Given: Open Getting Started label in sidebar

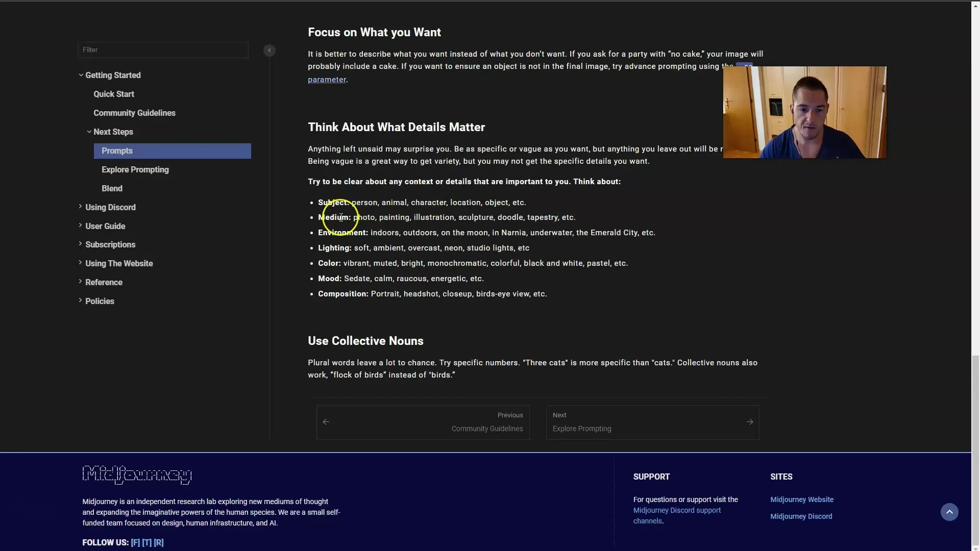Looking at the screenshot, I should (x=113, y=76).
